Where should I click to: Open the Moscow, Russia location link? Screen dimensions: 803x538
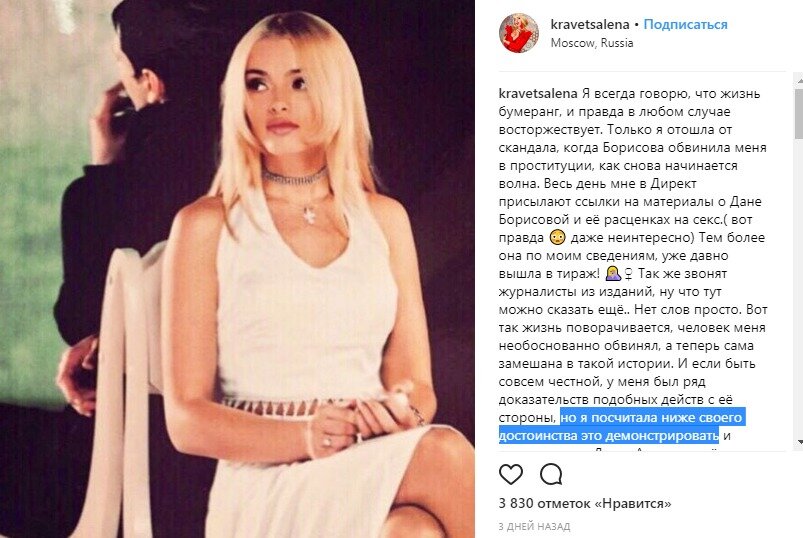(591, 43)
